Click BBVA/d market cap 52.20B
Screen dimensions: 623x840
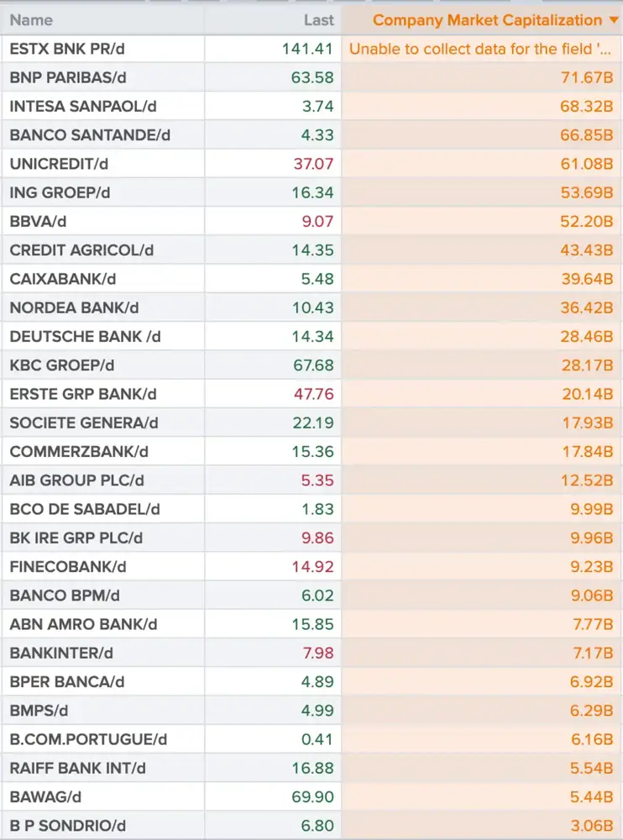pos(587,221)
